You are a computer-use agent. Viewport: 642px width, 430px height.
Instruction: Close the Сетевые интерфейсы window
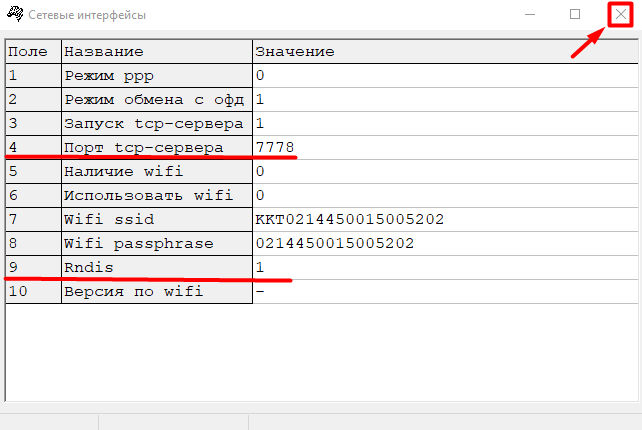pos(620,15)
